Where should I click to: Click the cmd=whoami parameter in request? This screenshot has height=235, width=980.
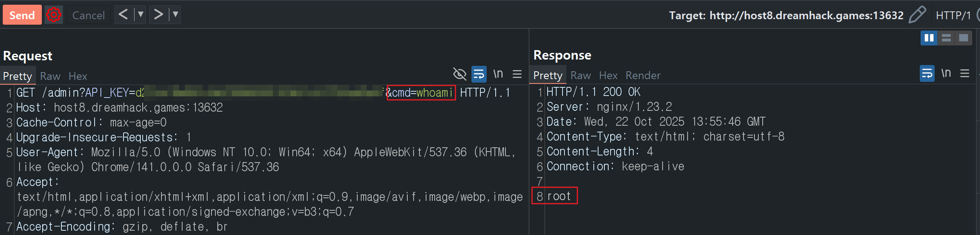click(421, 93)
